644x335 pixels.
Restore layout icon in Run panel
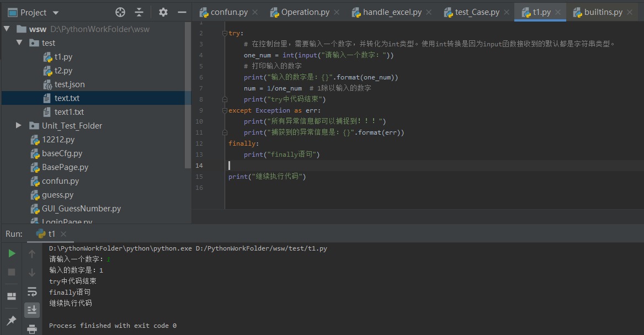[12, 296]
